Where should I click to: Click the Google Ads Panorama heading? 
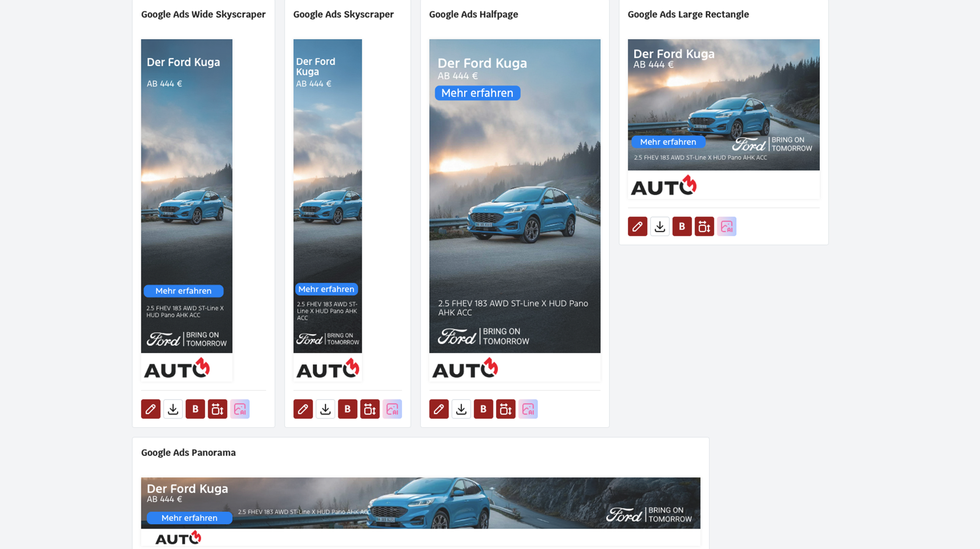point(188,452)
